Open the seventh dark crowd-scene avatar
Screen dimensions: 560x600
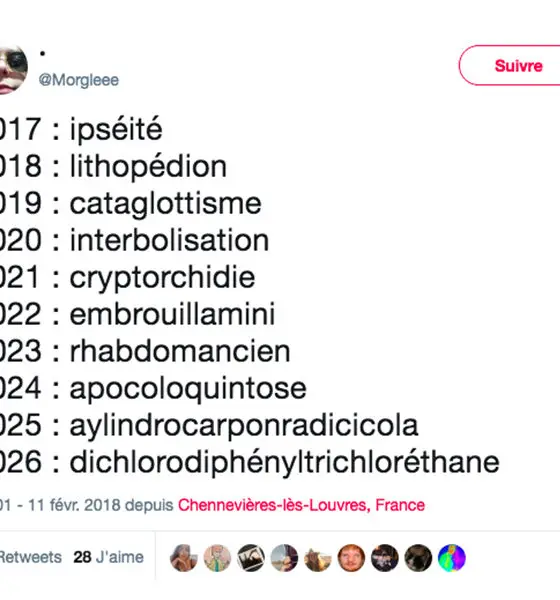385,558
